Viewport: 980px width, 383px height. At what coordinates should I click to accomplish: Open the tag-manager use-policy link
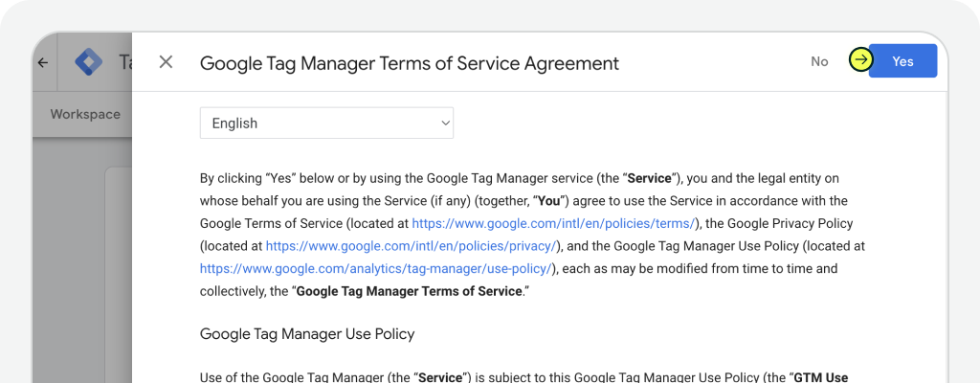coord(376,268)
